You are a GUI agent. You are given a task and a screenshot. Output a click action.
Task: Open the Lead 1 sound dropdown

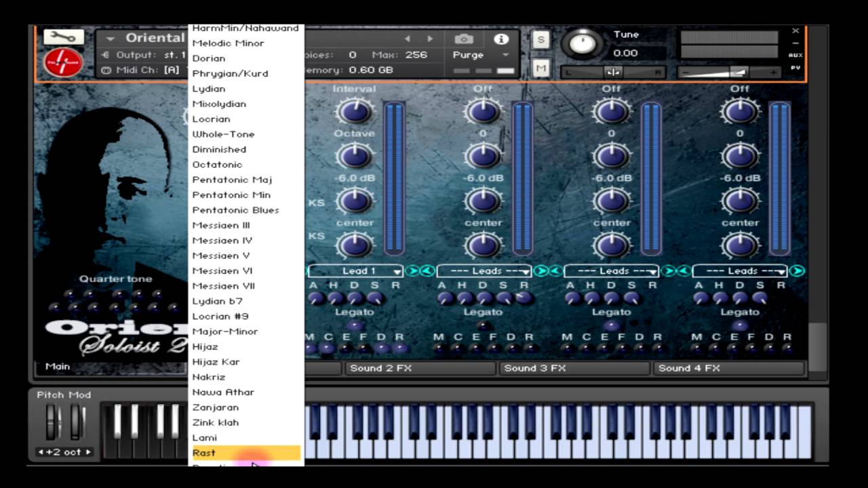[356, 271]
